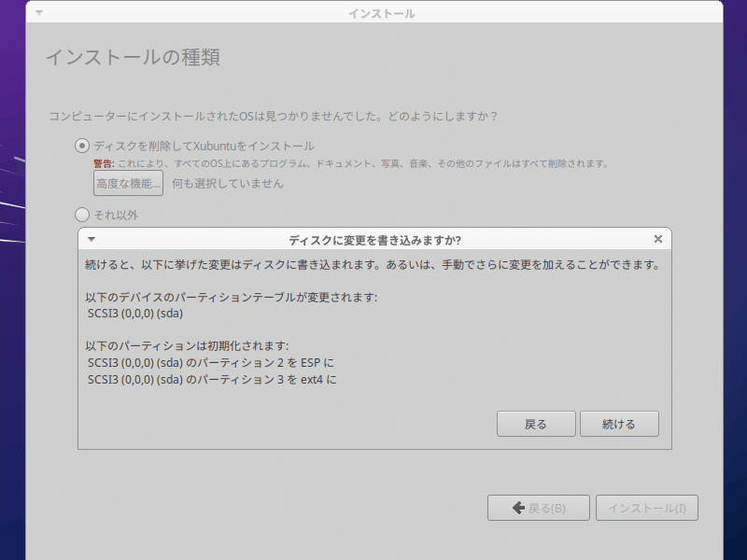Screen dimensions: 747x560
Task: Click the text SCSI3 (0,0,0) (sda) device line
Action: point(135,314)
